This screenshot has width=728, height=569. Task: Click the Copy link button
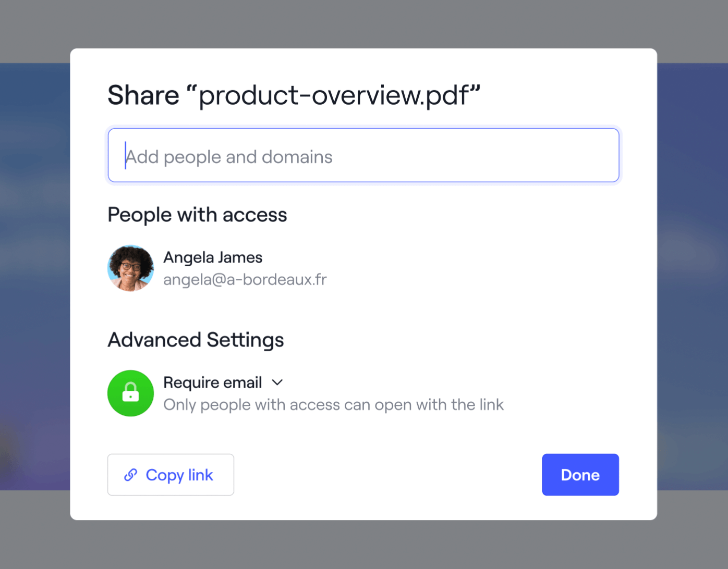[171, 475]
